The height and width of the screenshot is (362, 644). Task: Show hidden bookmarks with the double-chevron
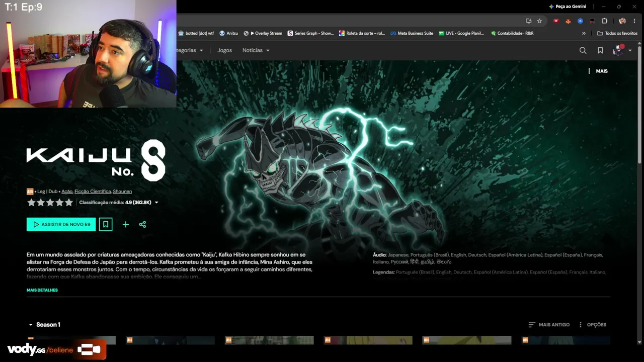pos(584,33)
